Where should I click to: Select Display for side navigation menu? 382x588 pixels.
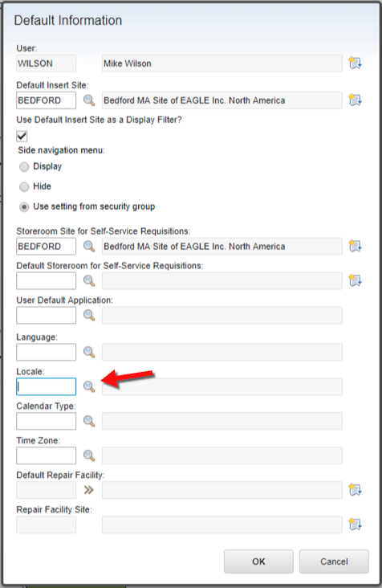pos(24,166)
